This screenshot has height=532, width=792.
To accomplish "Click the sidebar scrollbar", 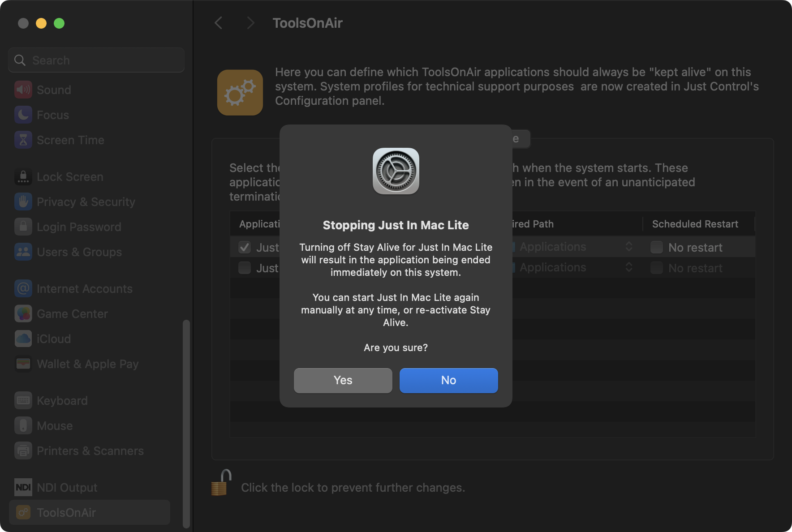I will [186, 424].
